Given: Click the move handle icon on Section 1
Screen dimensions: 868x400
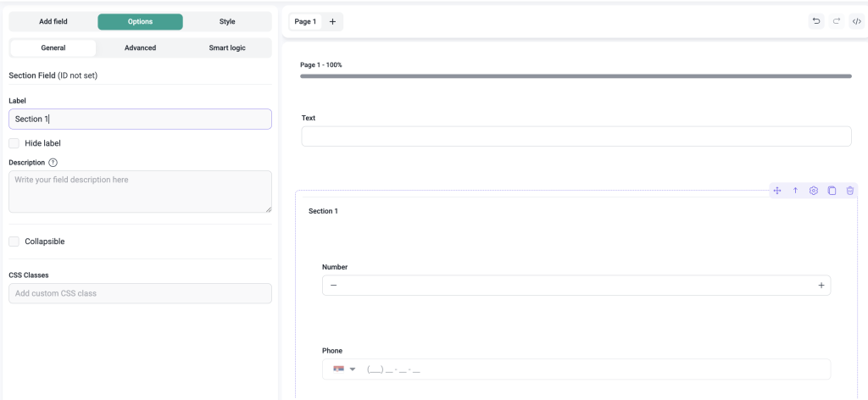Looking at the screenshot, I should (776, 191).
